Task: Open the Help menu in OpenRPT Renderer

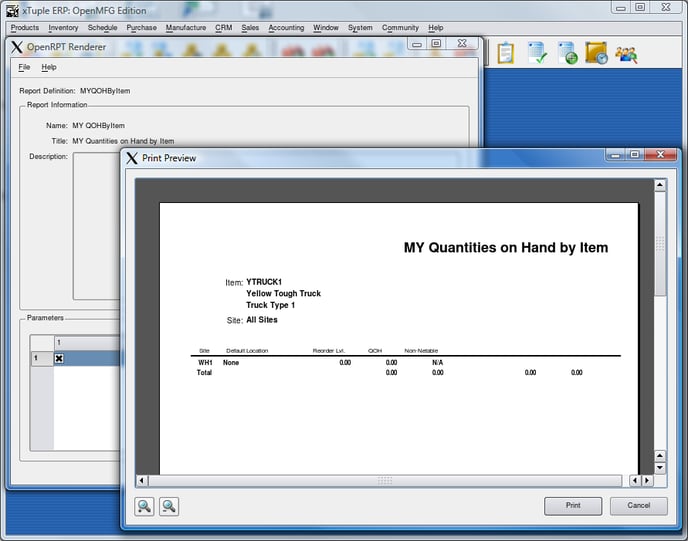Action: pos(49,67)
